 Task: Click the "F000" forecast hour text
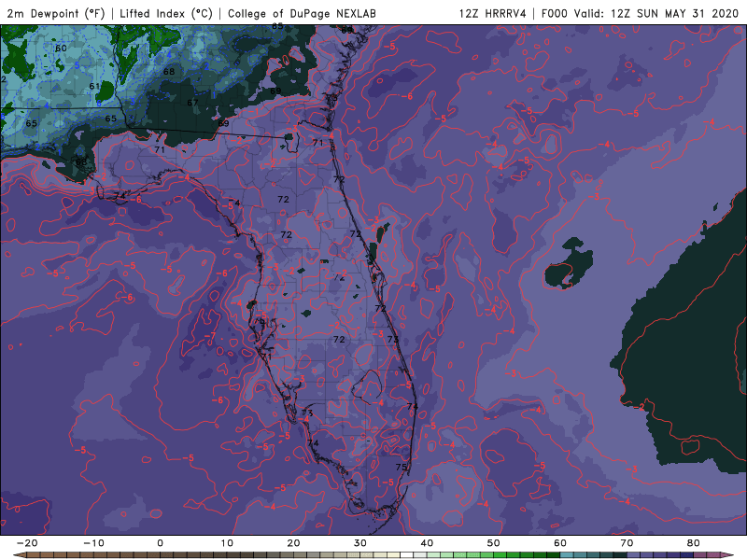(x=556, y=13)
